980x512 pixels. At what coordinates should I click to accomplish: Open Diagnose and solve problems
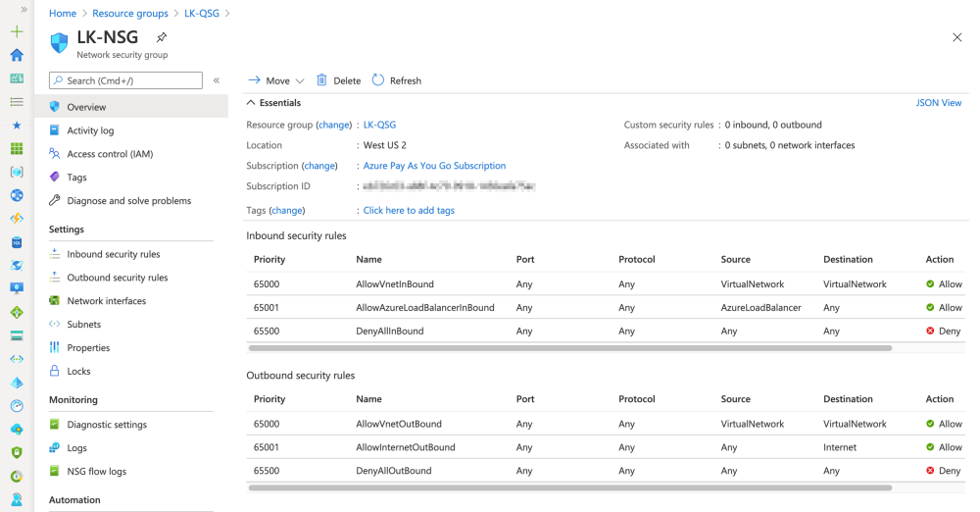(x=128, y=201)
